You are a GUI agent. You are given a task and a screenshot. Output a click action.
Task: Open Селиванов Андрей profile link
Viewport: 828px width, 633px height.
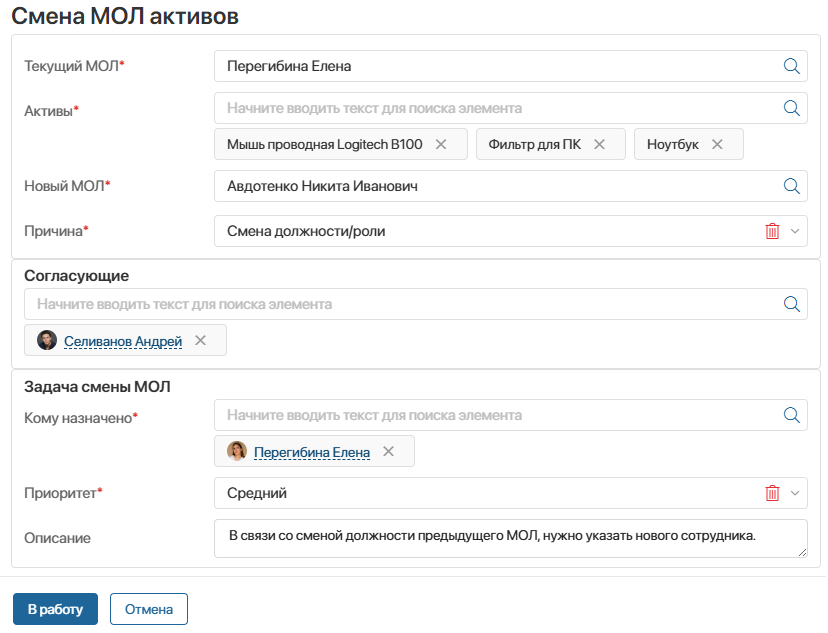pyautogui.click(x=123, y=342)
